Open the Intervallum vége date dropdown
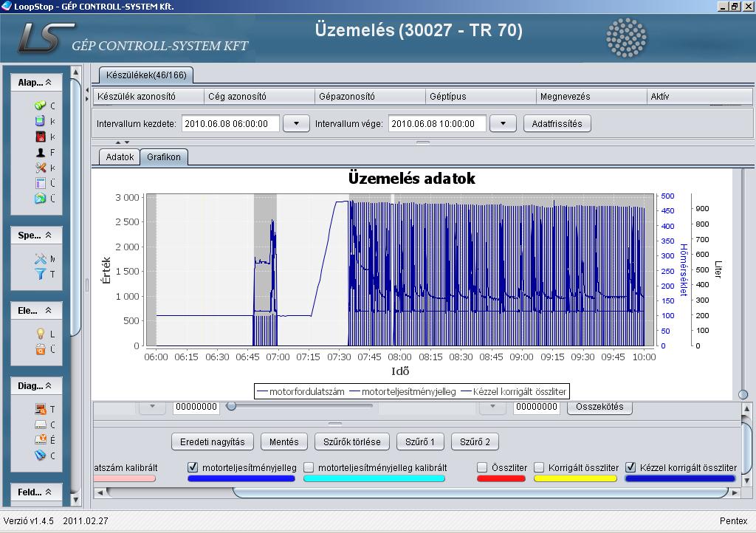Image resolution: width=756 pixels, height=533 pixels. (x=503, y=123)
